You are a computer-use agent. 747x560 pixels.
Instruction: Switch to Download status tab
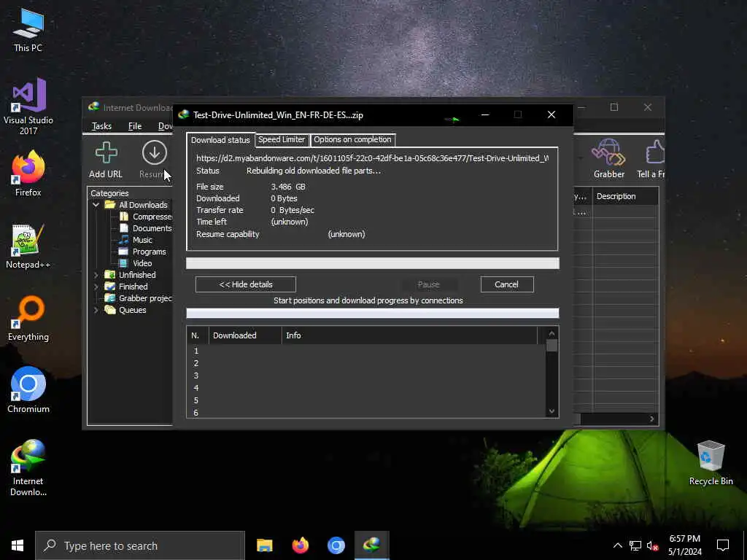220,140
